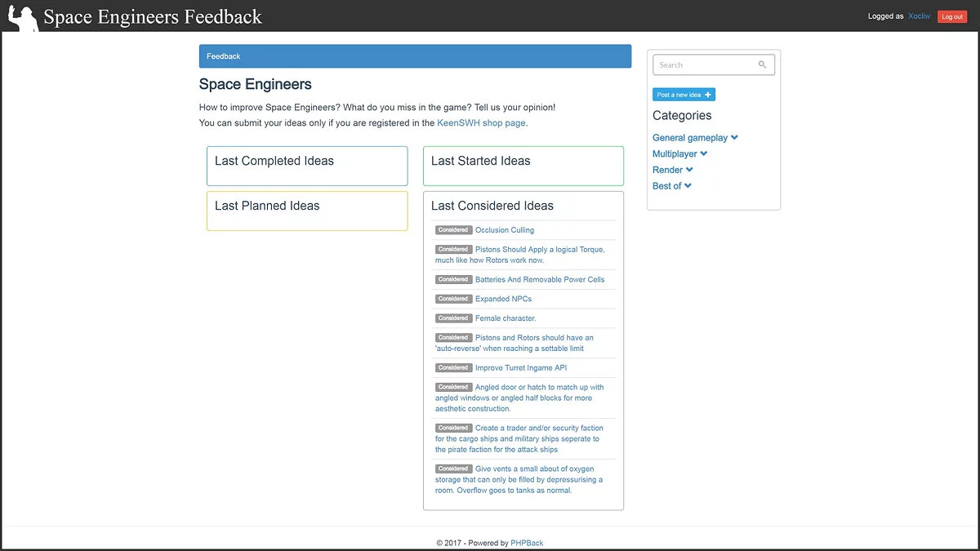Click the astronaut logo icon in header
980x551 pixels.
(x=23, y=17)
